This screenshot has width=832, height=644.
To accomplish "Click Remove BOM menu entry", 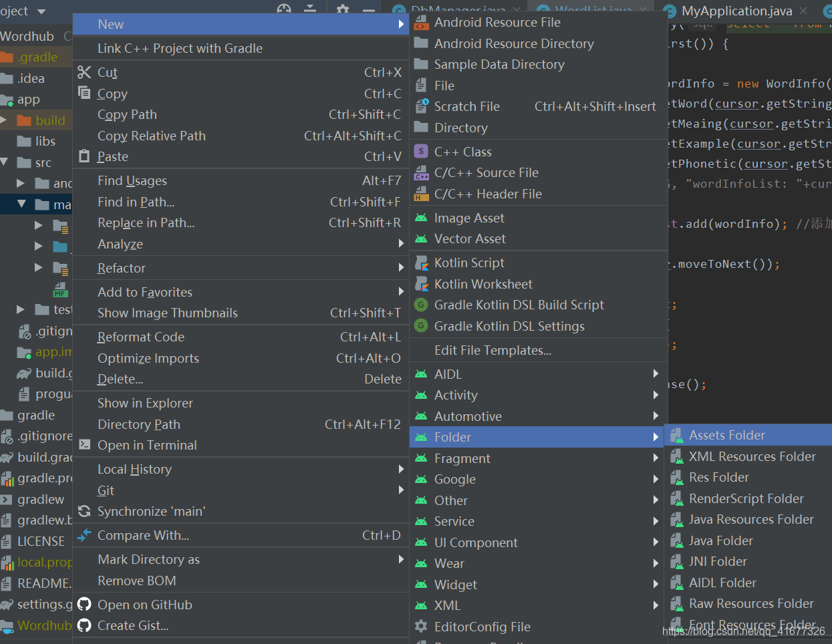I will pyautogui.click(x=241, y=581).
